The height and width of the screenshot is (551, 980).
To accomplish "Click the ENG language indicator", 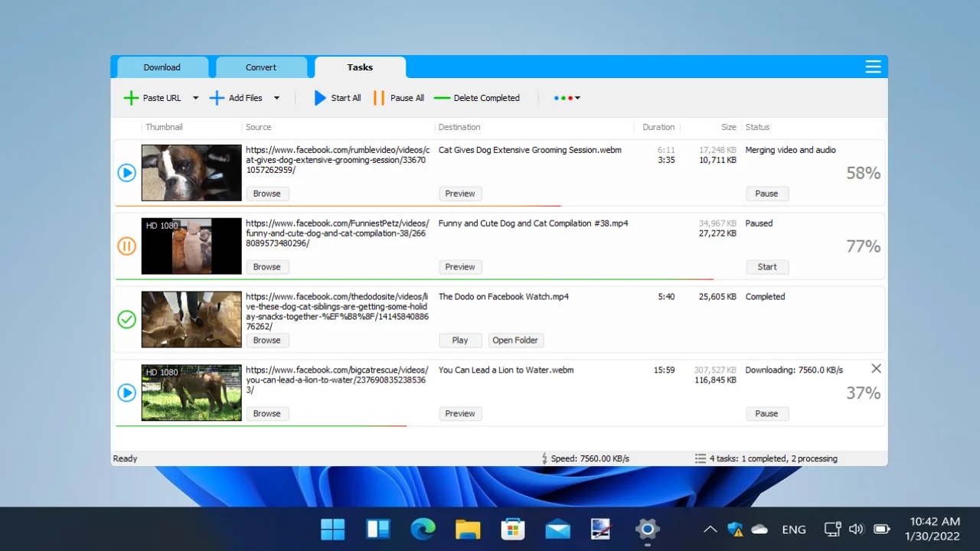I will 794,529.
